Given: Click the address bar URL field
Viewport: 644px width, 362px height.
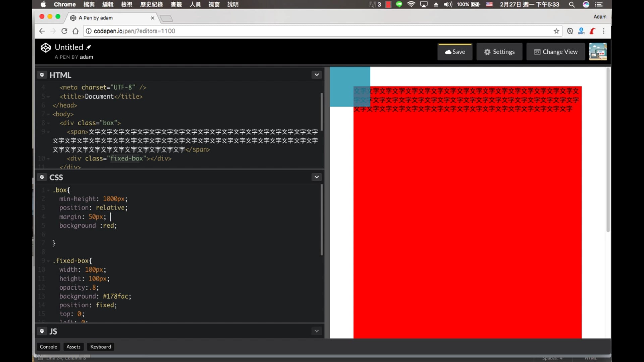Looking at the screenshot, I should (x=302, y=31).
